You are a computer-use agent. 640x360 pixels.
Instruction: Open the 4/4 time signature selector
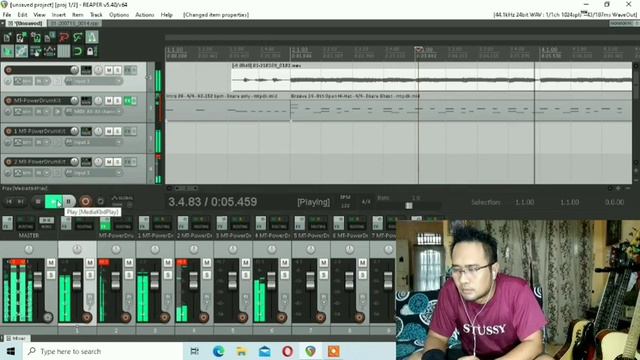coord(366,202)
